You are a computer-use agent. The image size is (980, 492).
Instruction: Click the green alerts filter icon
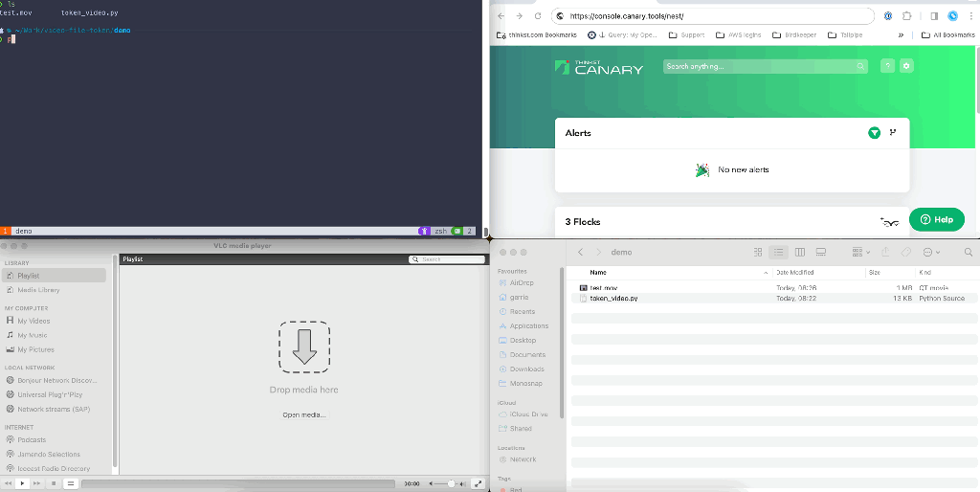[x=874, y=133]
